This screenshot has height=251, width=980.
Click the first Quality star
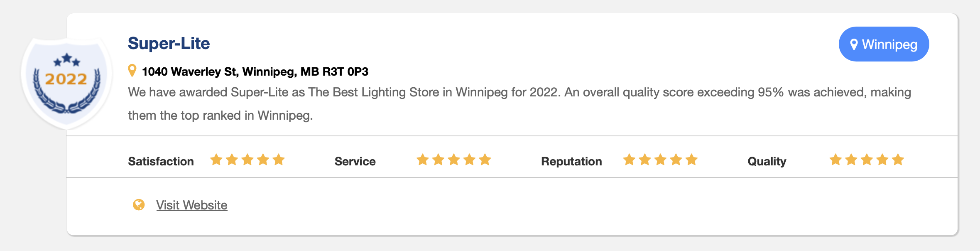[x=835, y=160]
